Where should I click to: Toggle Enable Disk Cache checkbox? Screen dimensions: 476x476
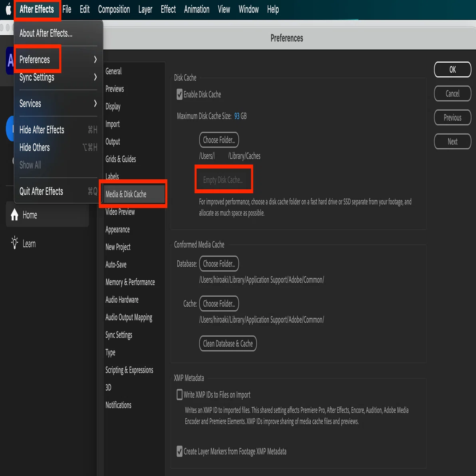coord(179,94)
